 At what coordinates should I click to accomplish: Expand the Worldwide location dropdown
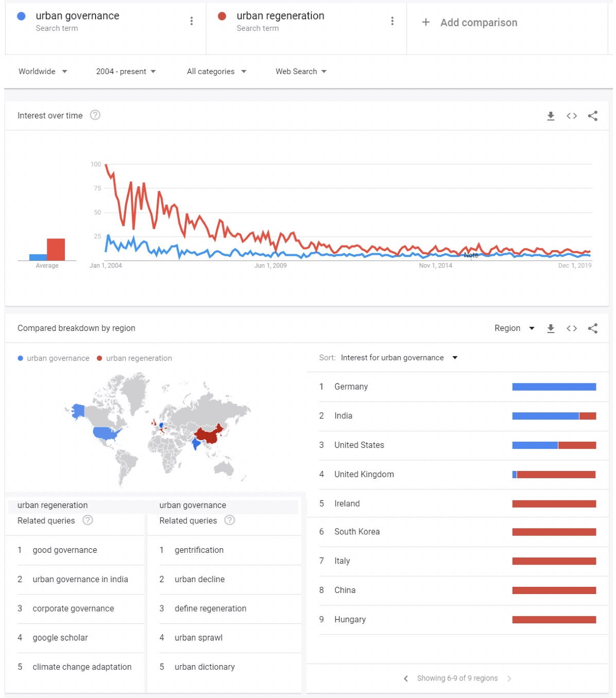click(43, 72)
